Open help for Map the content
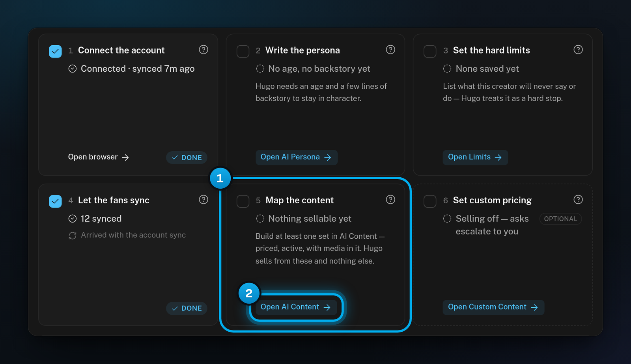The height and width of the screenshot is (364, 631). (x=390, y=200)
